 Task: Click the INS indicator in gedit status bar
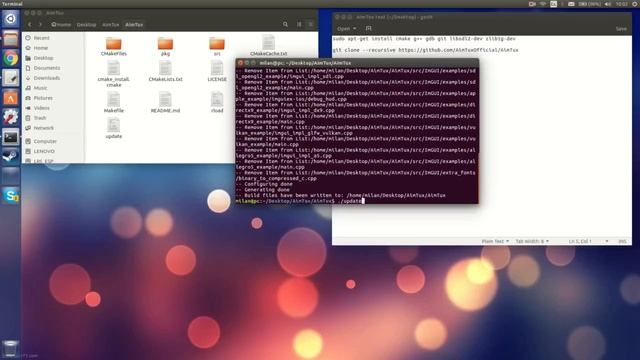[622, 241]
